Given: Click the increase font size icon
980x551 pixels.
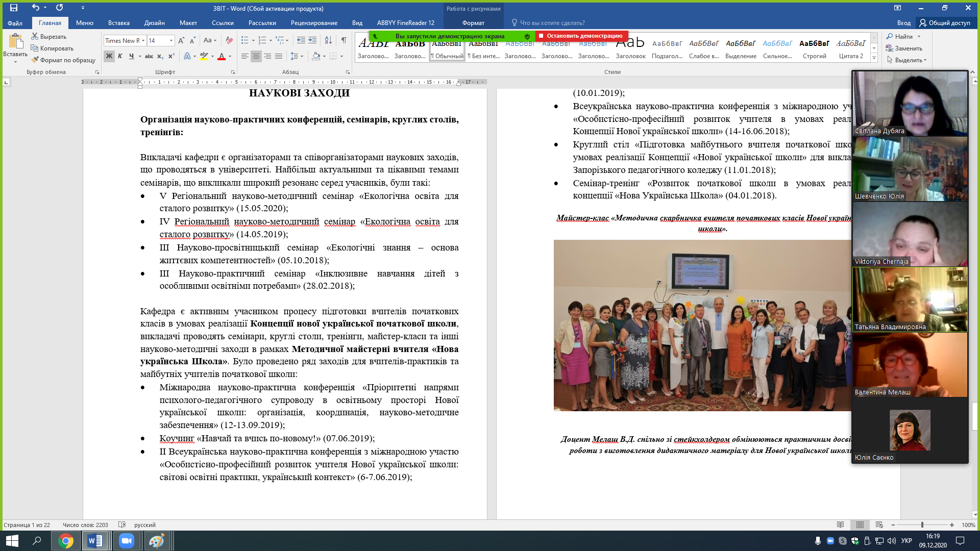Looking at the screenshot, I should tap(182, 41).
